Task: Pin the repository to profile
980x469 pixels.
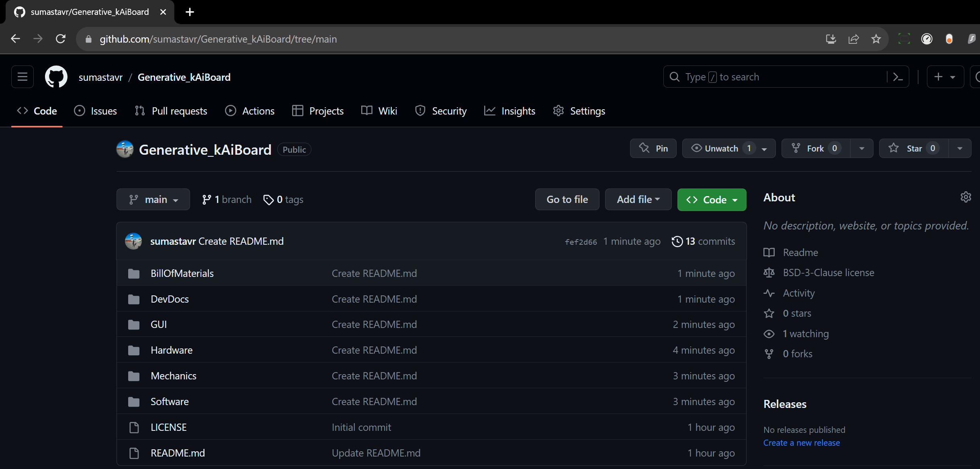Action: pyautogui.click(x=653, y=148)
